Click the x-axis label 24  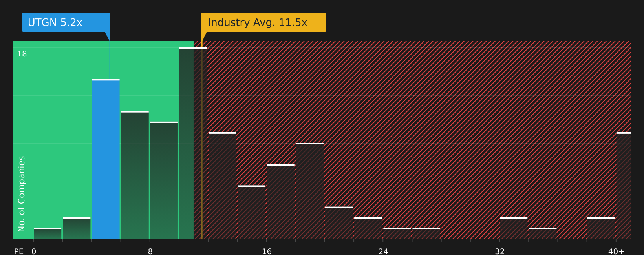383,251
